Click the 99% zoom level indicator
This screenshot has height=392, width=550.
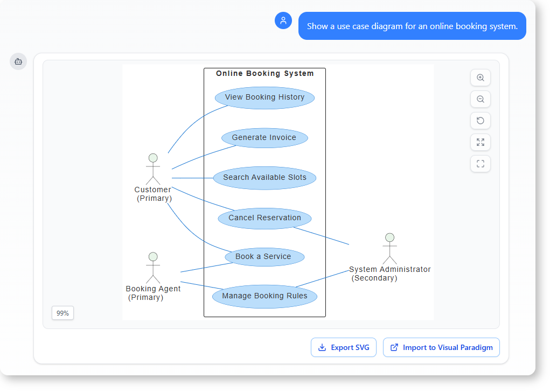coord(62,313)
